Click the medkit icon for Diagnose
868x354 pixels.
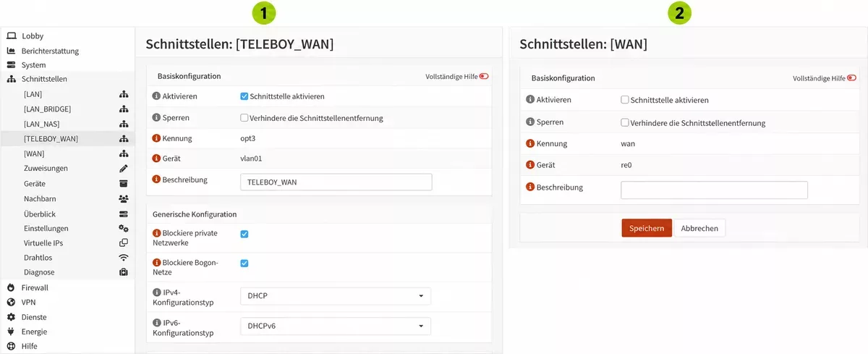coord(124,272)
